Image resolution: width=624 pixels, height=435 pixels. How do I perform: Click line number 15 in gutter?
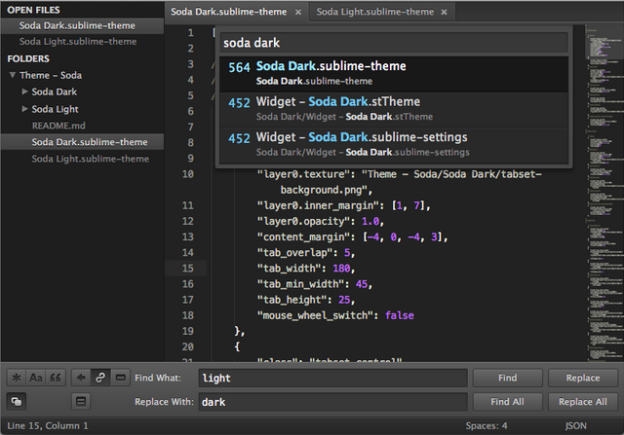pyautogui.click(x=187, y=268)
